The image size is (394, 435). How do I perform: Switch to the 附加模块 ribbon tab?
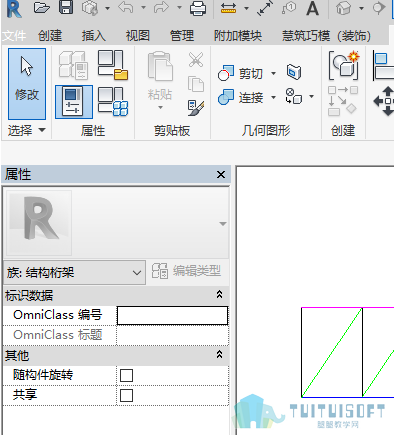238,36
